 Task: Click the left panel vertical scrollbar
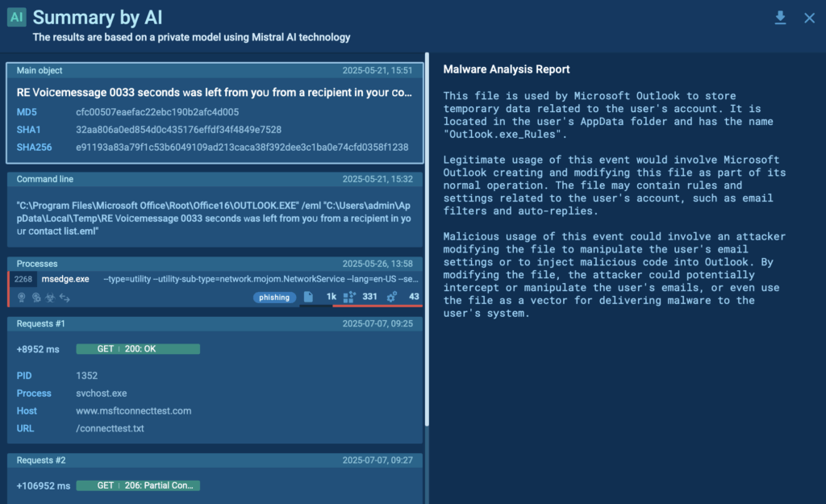[427, 240]
